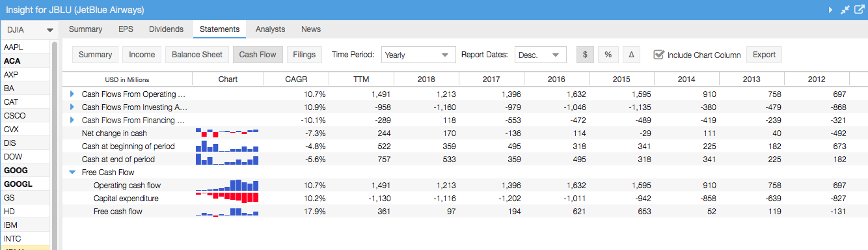Select DOW in ticker list
This screenshot has height=250, width=868.
click(x=25, y=157)
